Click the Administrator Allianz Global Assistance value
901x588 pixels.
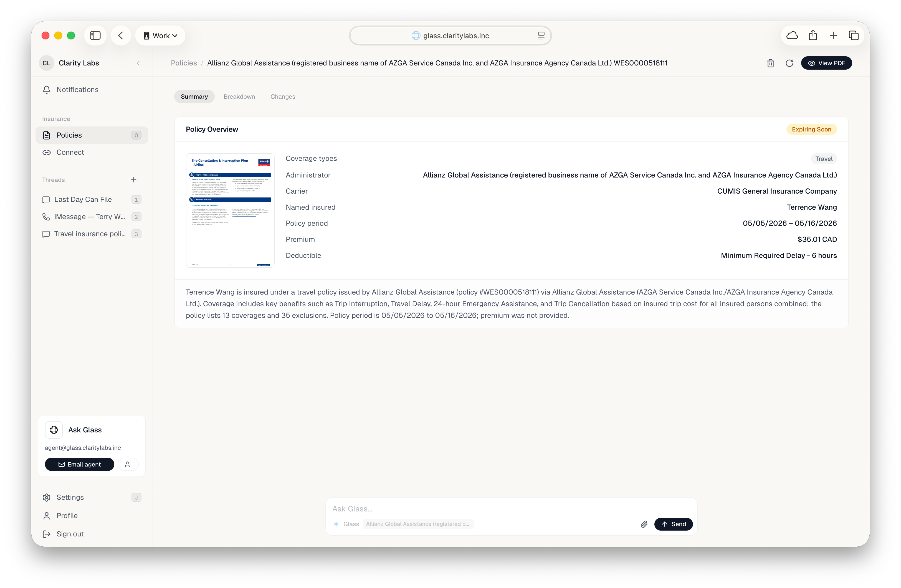[x=630, y=175]
